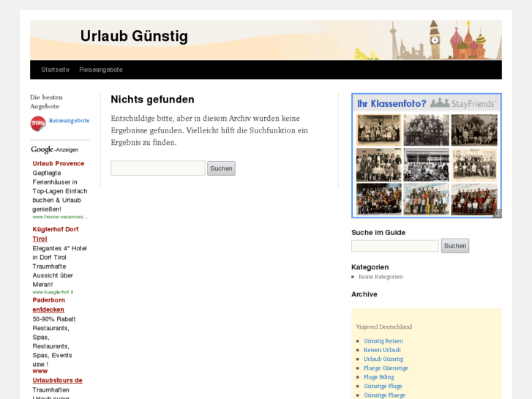Click the Günstige Fluge link
Image resolution: width=532 pixels, height=399 pixels.
click(383, 386)
